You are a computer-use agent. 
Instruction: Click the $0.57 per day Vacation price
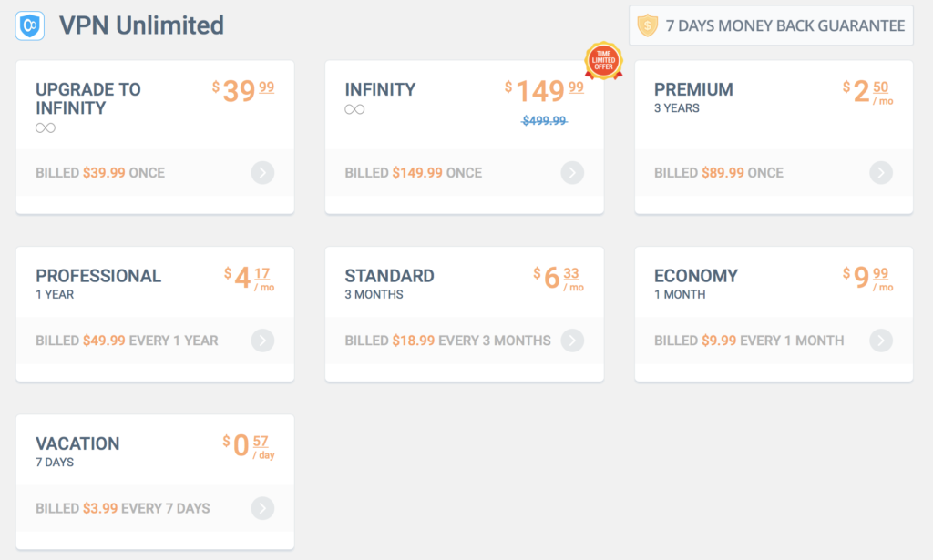[248, 446]
